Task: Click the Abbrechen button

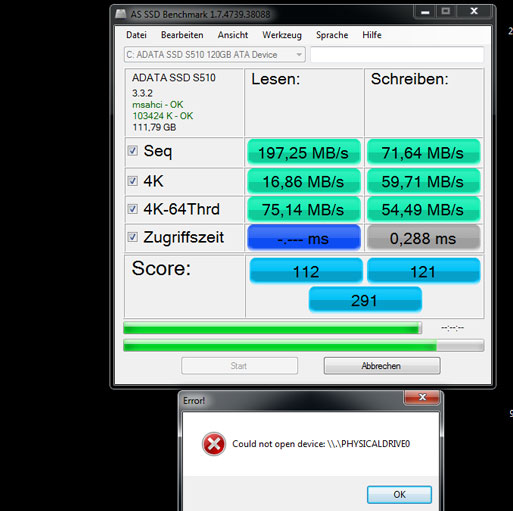Action: point(382,366)
